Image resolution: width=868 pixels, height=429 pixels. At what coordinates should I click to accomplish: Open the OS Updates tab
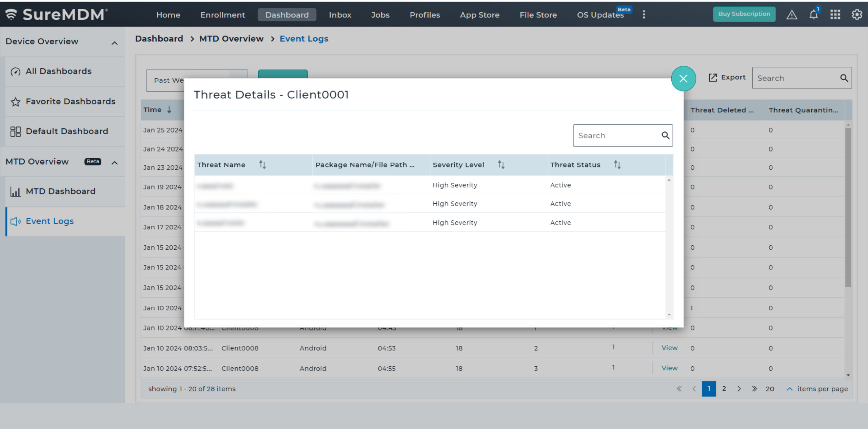pyautogui.click(x=600, y=15)
